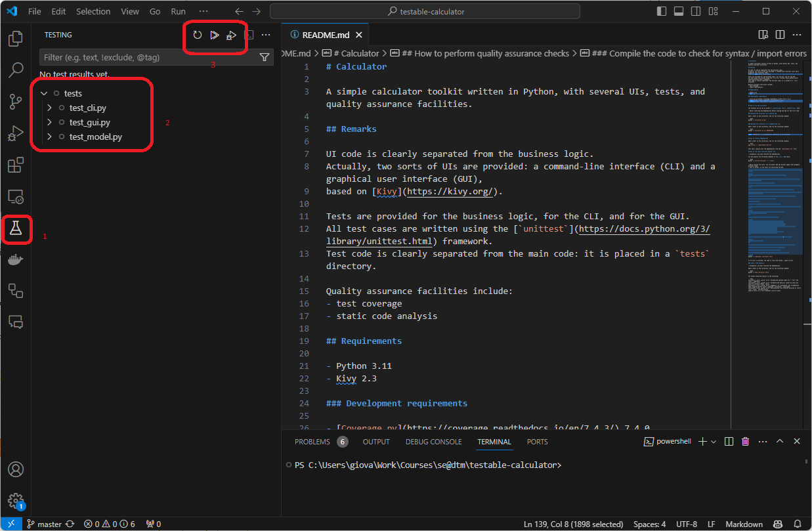Toggle panel layout icon
812x531 pixels.
(679, 11)
